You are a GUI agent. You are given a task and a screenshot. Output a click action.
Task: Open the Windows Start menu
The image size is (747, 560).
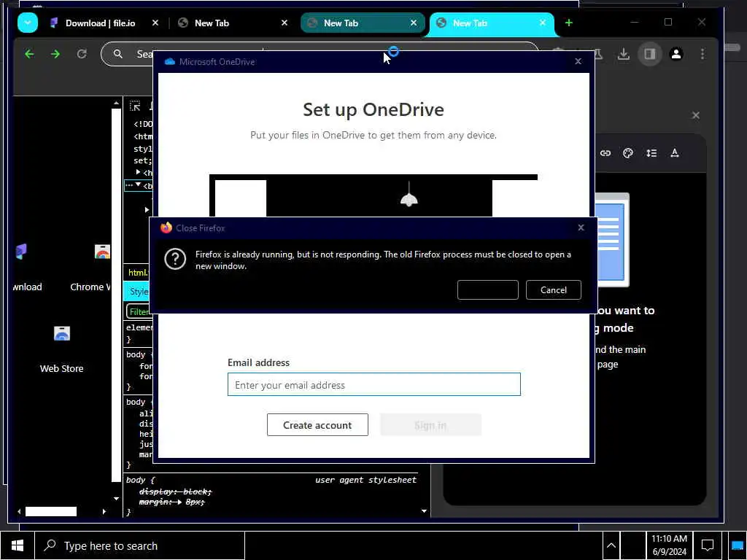point(18,545)
